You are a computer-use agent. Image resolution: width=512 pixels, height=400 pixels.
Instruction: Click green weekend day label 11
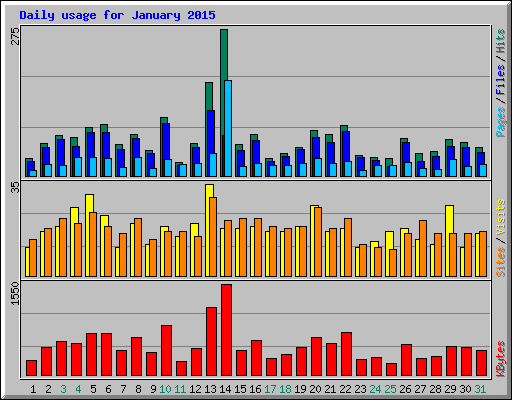coord(180,389)
